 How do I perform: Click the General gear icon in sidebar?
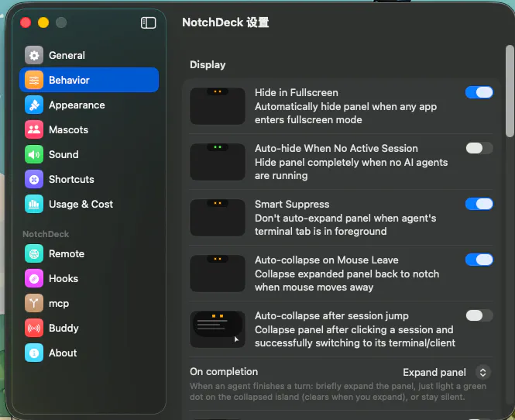coord(34,55)
